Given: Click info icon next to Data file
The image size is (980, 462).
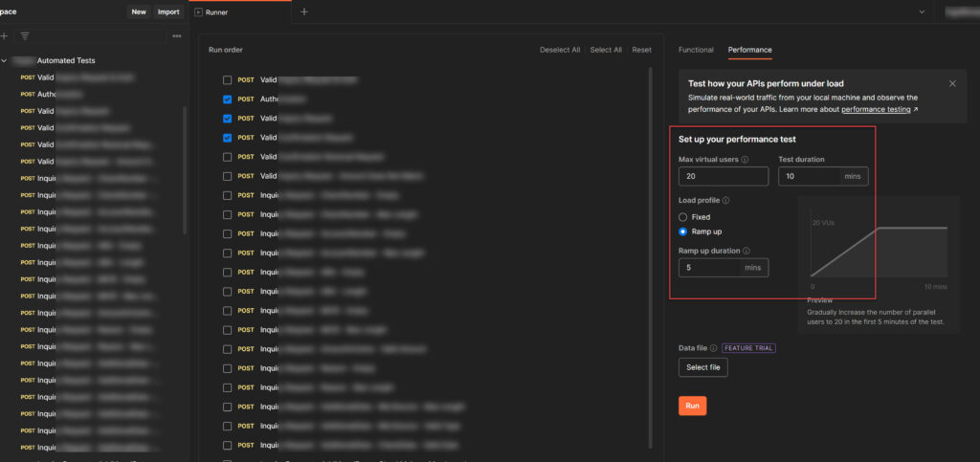Looking at the screenshot, I should [713, 348].
